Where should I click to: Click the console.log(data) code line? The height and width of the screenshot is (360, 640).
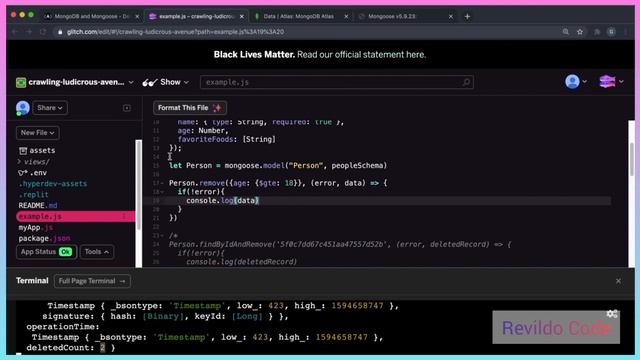pos(222,200)
